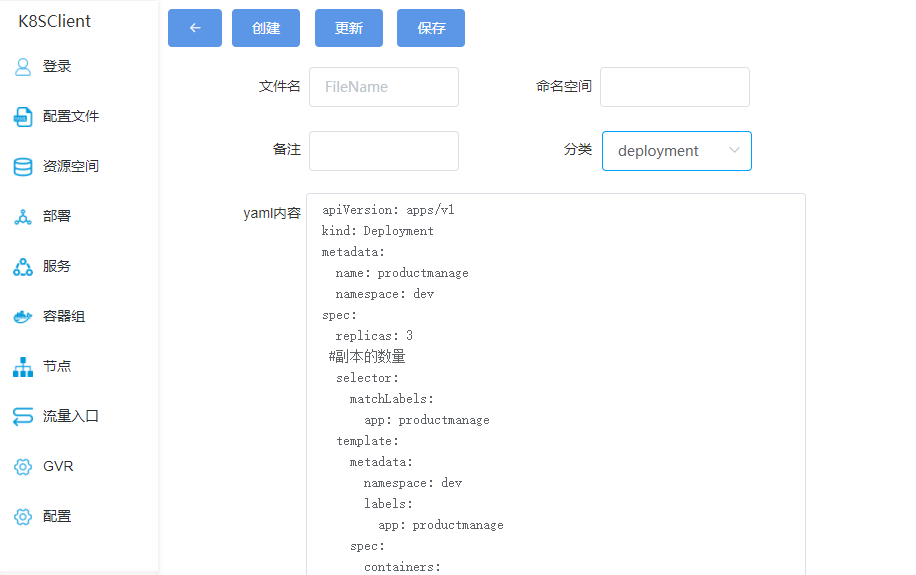Focus the FileName input field

[384, 87]
